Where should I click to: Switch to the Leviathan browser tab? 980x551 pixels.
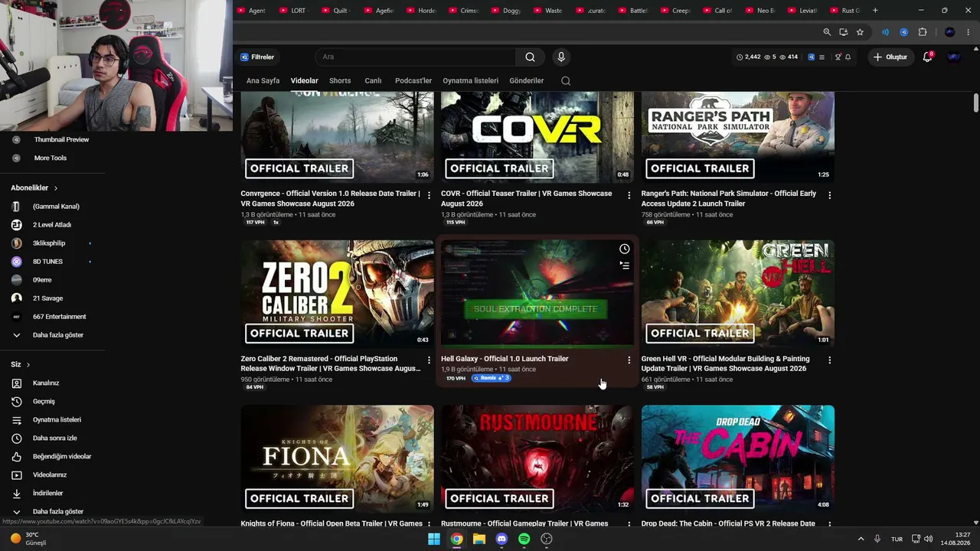pos(803,11)
